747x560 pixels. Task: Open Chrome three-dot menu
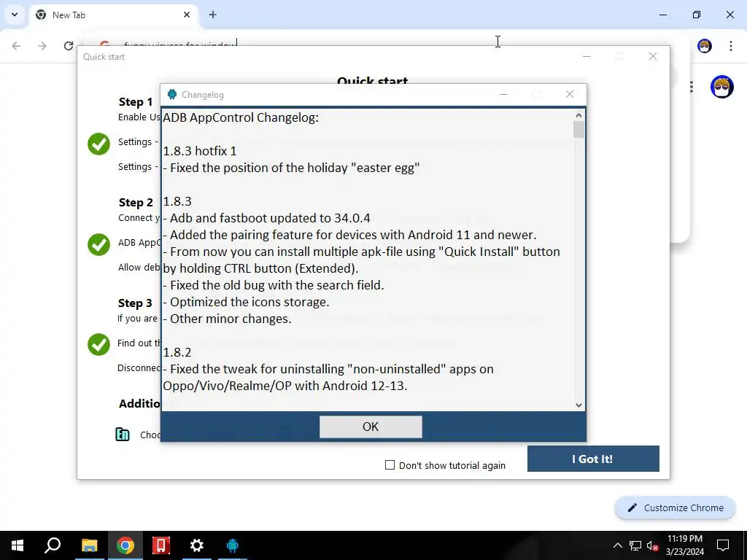(731, 46)
